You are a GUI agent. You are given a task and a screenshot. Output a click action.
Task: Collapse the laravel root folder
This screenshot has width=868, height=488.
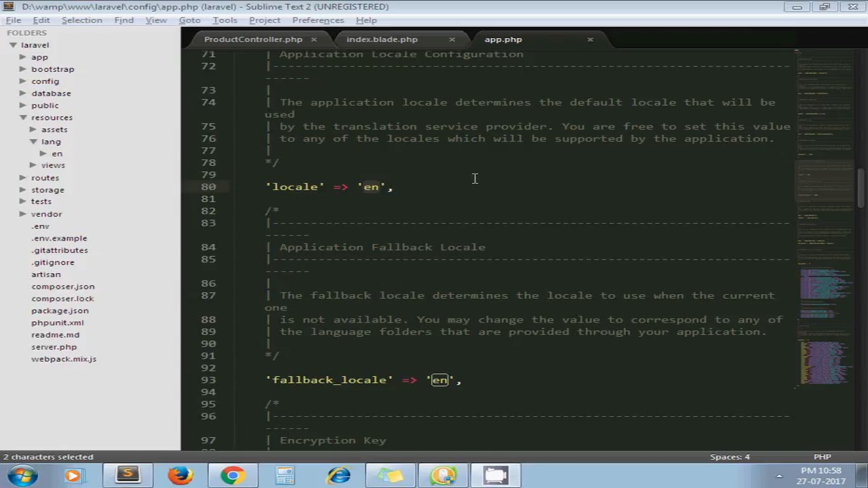coord(13,45)
